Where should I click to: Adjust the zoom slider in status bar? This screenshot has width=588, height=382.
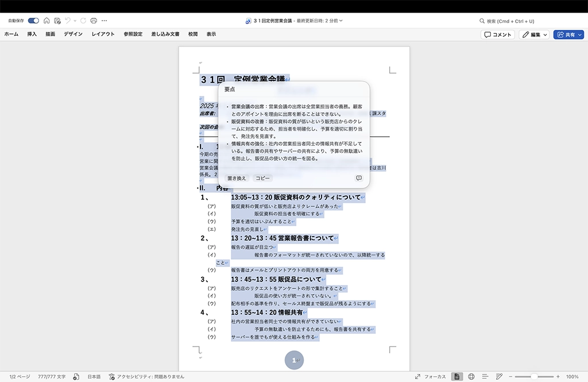(534, 376)
